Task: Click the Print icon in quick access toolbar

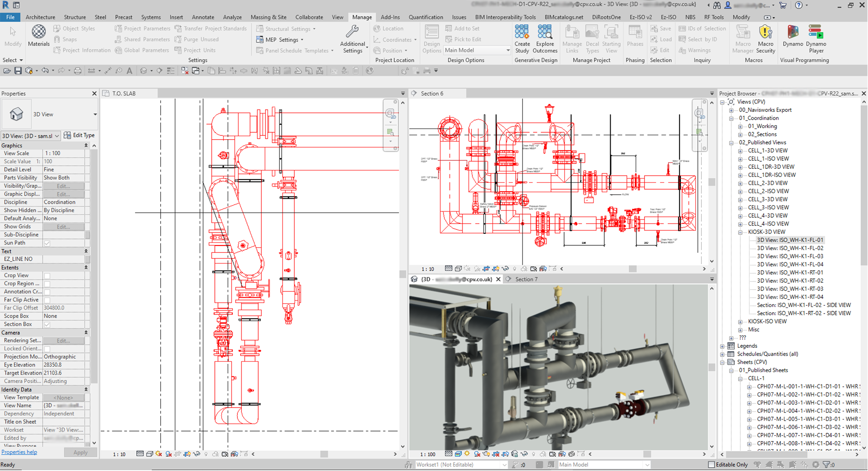Action: [x=78, y=71]
